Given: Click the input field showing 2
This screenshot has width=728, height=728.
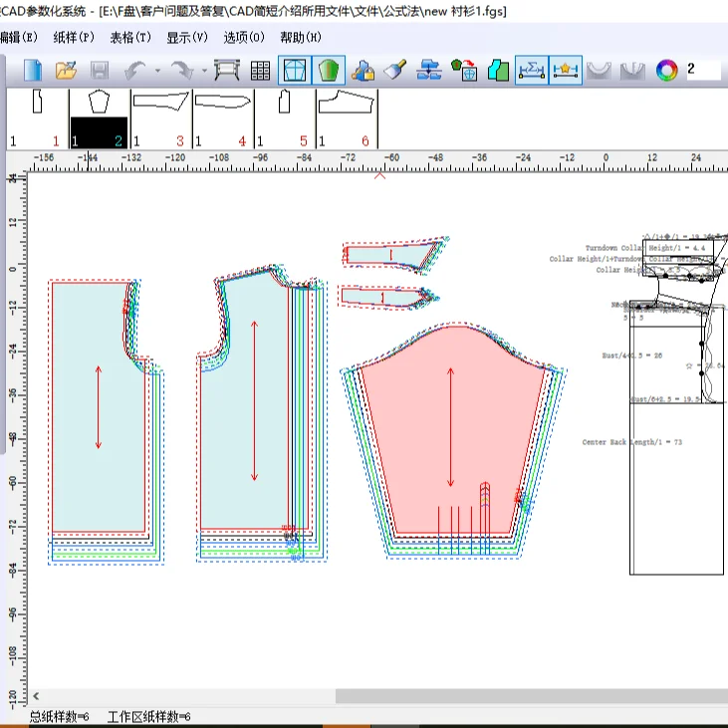Looking at the screenshot, I should [x=704, y=70].
